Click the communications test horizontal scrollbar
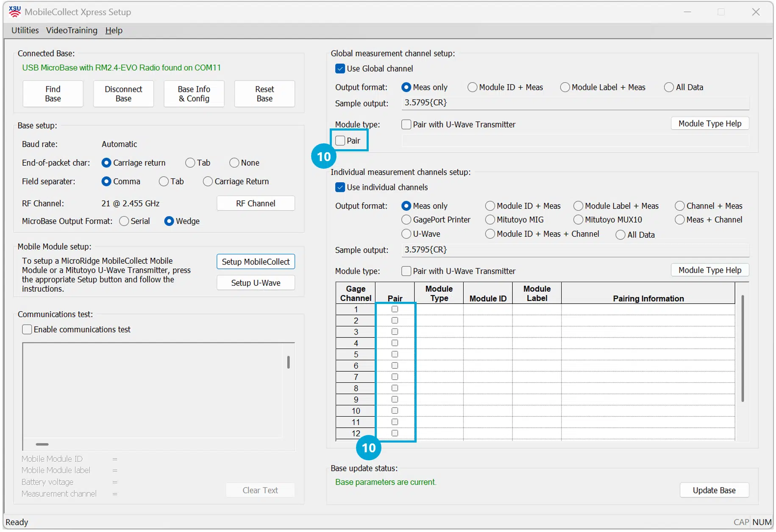Viewport: 776px width, 532px height. [42, 444]
